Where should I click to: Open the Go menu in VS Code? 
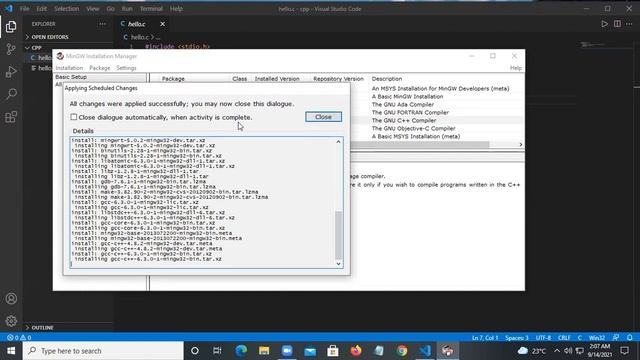tap(110, 9)
